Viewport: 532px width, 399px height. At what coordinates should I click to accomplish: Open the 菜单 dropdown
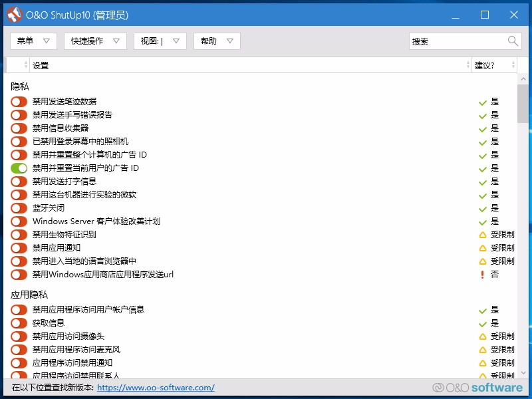point(33,41)
